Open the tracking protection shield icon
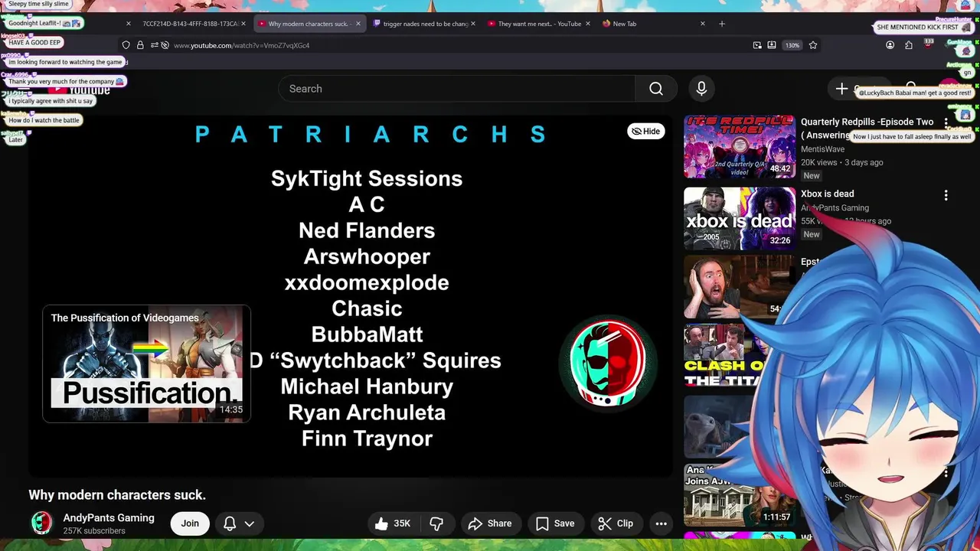This screenshot has width=980, height=551. point(126,45)
